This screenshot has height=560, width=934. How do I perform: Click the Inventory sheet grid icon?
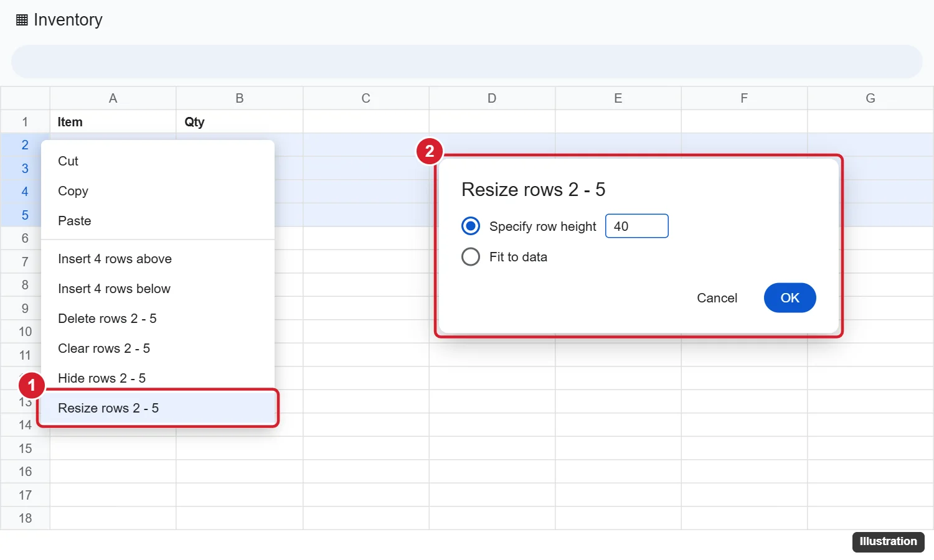pos(22,20)
